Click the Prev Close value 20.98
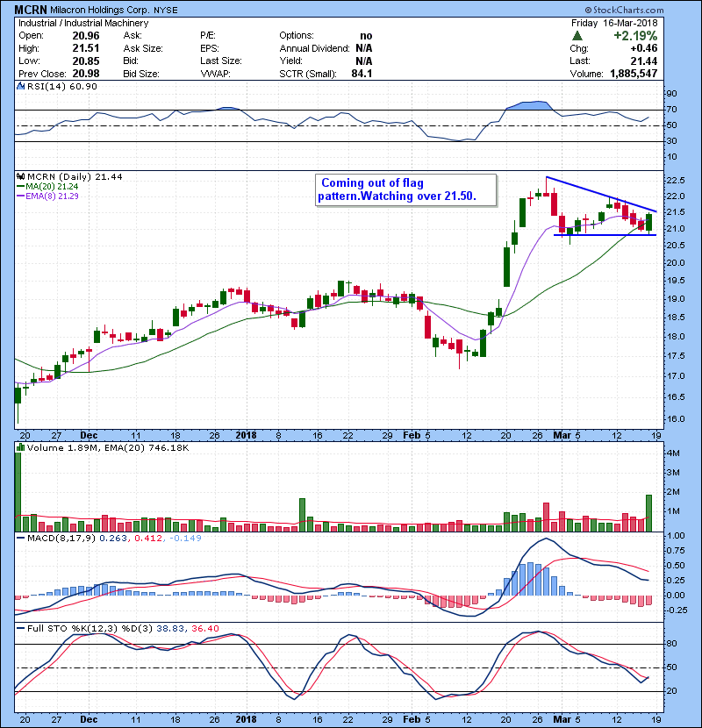Screen dimensions: 702x728 (x=86, y=74)
